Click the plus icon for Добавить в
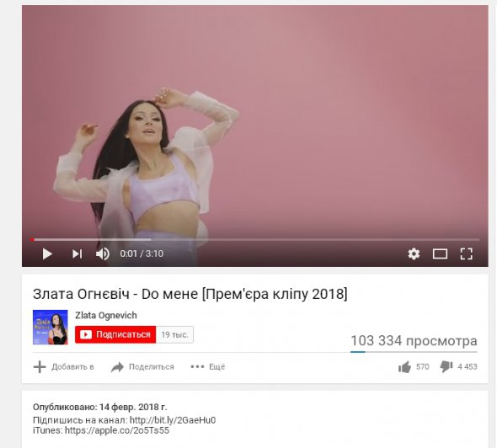Screen dimensions: 497x448 coord(40,367)
